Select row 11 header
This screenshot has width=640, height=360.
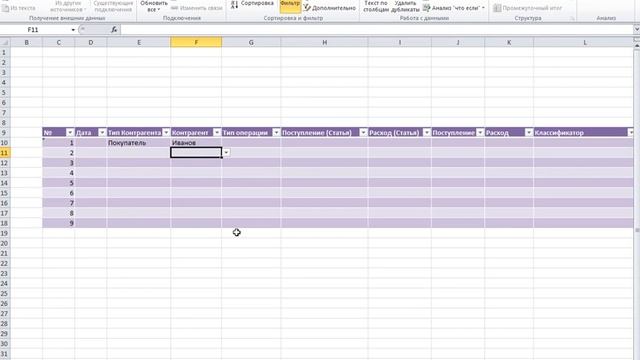4,153
